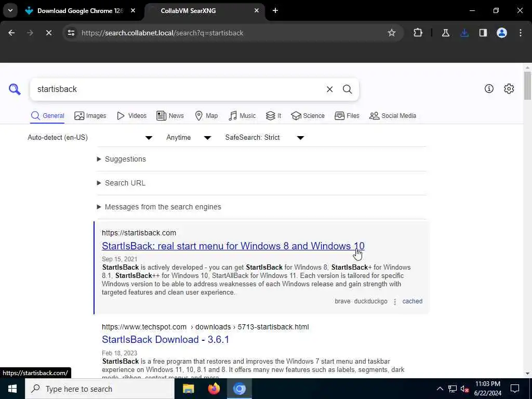Go back with browser back arrow
The height and width of the screenshot is (399, 532).
pos(11,33)
